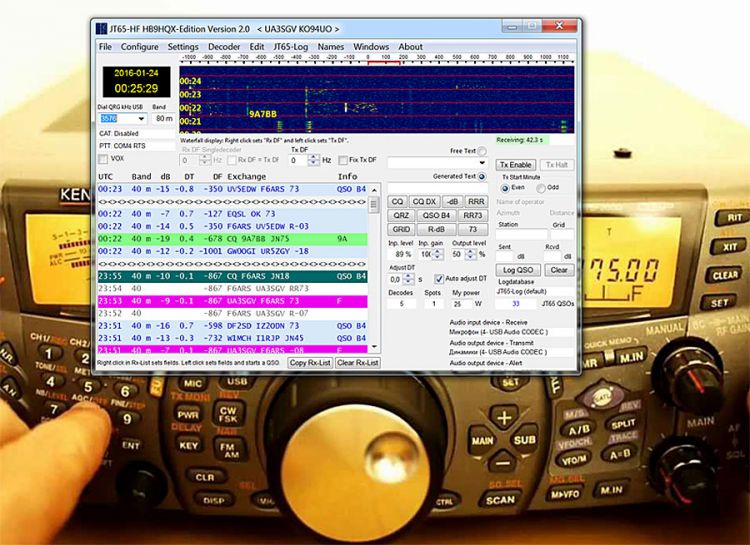This screenshot has width=750, height=545.
Task: Click the CQ macro button
Action: [397, 201]
